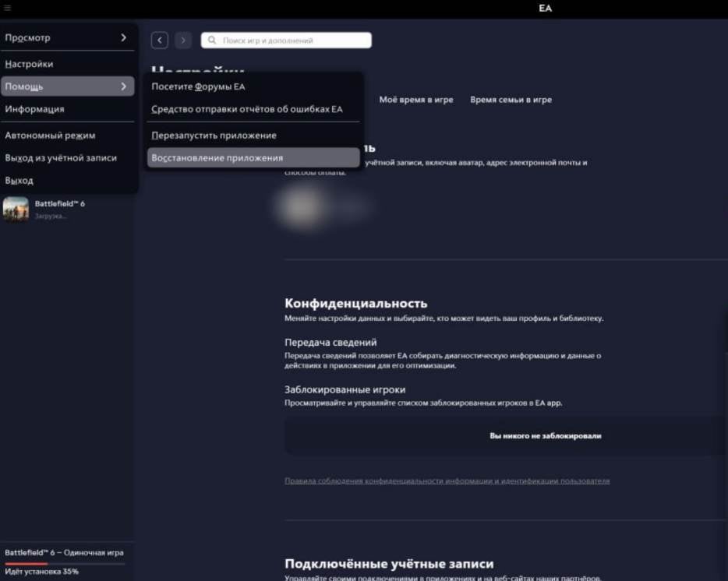
Task: Select Информация menu item
Action: [34, 109]
